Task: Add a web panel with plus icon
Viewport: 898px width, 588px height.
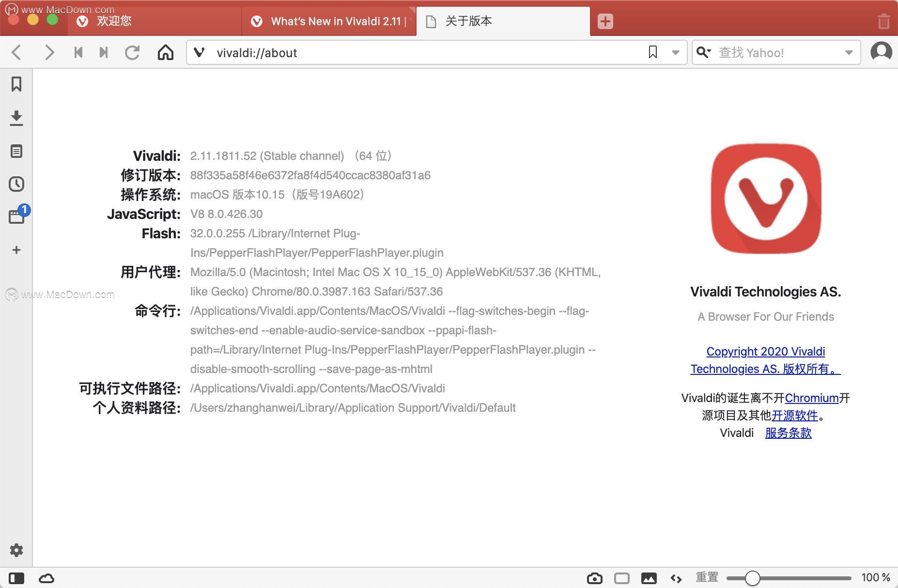Action: tap(16, 250)
